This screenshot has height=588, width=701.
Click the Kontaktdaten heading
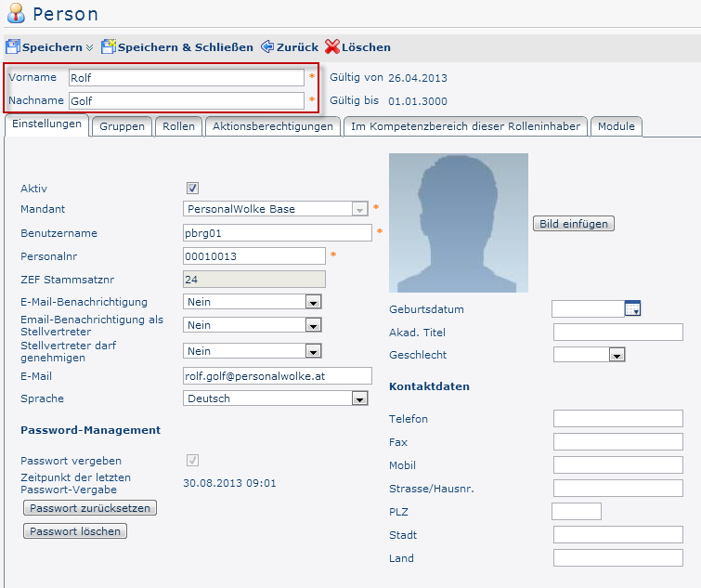click(429, 386)
